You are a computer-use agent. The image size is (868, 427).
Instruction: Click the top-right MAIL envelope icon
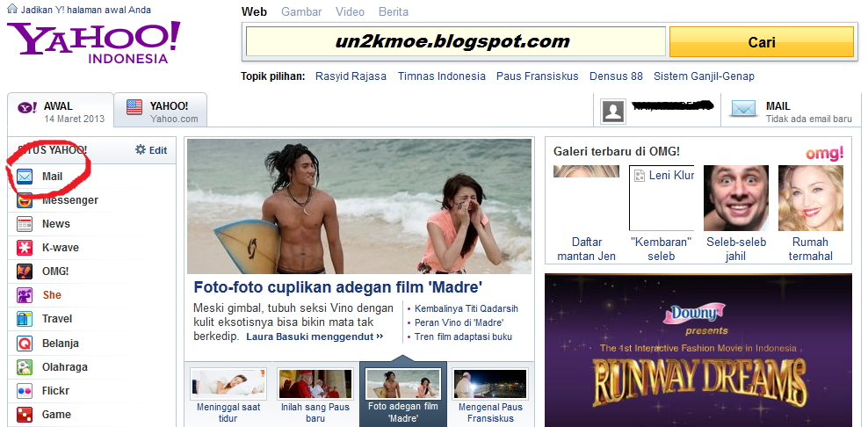744,109
